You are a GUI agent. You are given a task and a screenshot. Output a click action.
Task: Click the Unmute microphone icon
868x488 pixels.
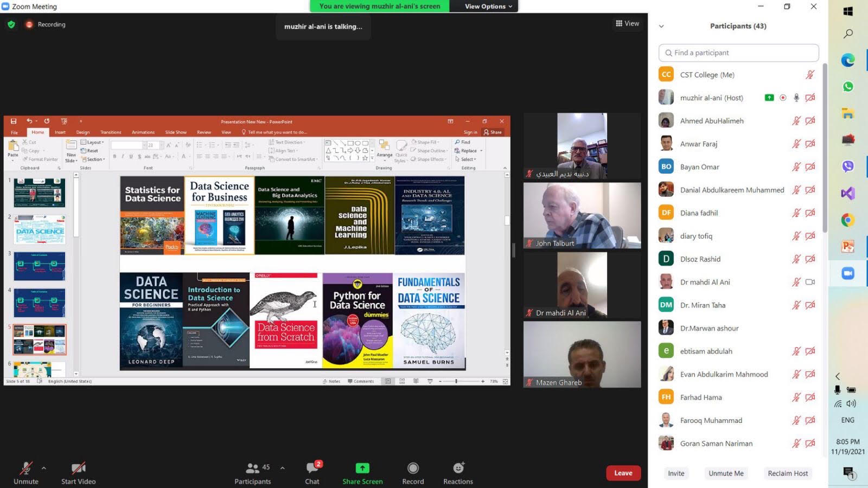(25, 468)
